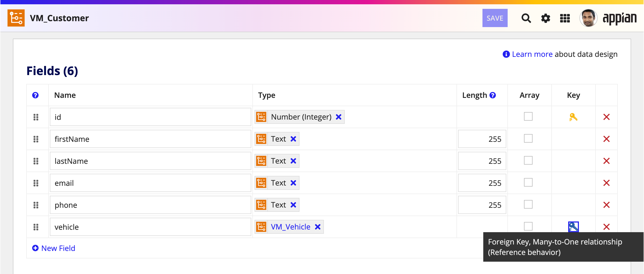The width and height of the screenshot is (644, 274).
Task: Remove the VM_Vehicle type from vehicle
Action: click(318, 227)
